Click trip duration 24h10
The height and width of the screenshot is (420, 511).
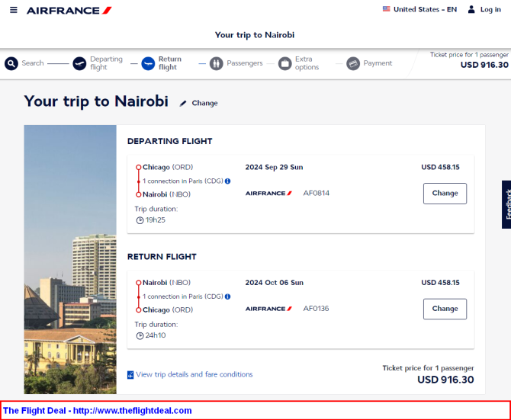point(156,335)
